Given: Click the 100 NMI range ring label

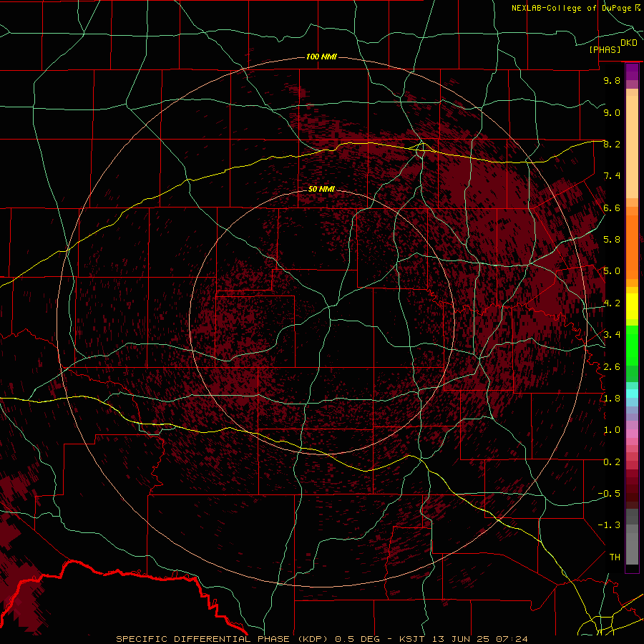Looking at the screenshot, I should 321,57.
